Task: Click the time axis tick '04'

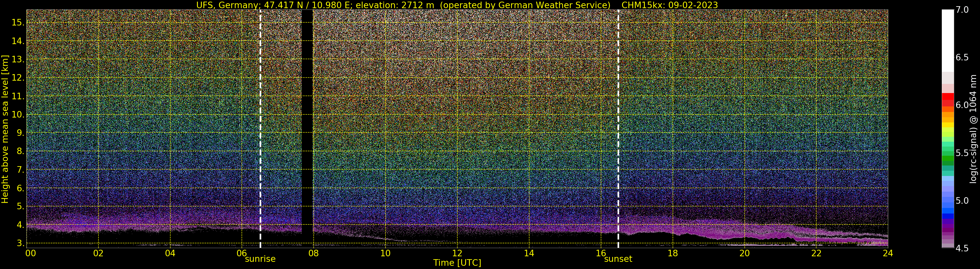Action: pyautogui.click(x=170, y=253)
